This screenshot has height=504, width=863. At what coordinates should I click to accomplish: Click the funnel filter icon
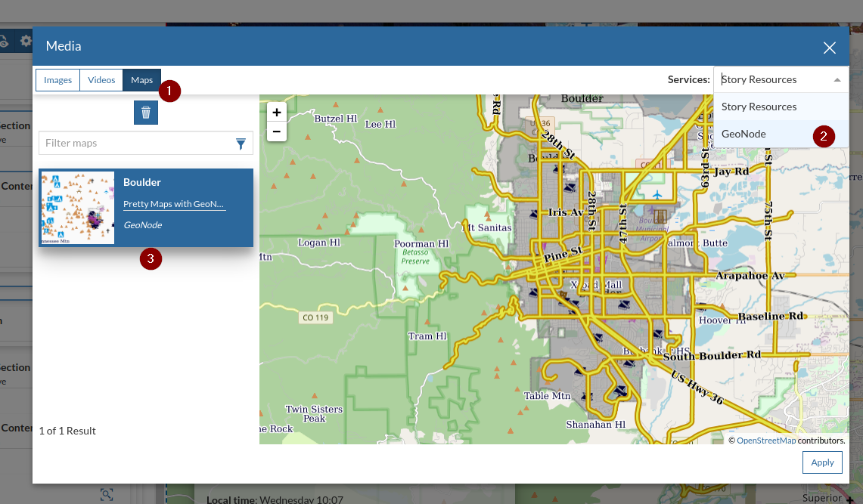241,144
